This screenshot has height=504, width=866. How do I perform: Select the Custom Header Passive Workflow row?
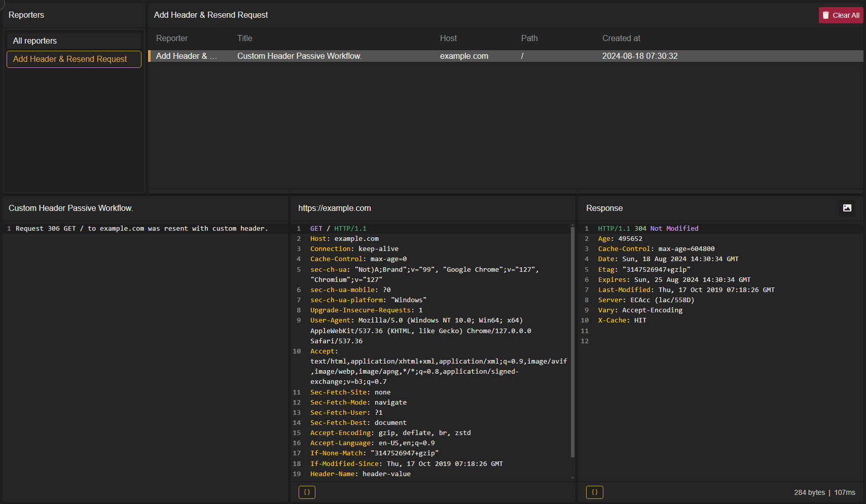(506, 56)
